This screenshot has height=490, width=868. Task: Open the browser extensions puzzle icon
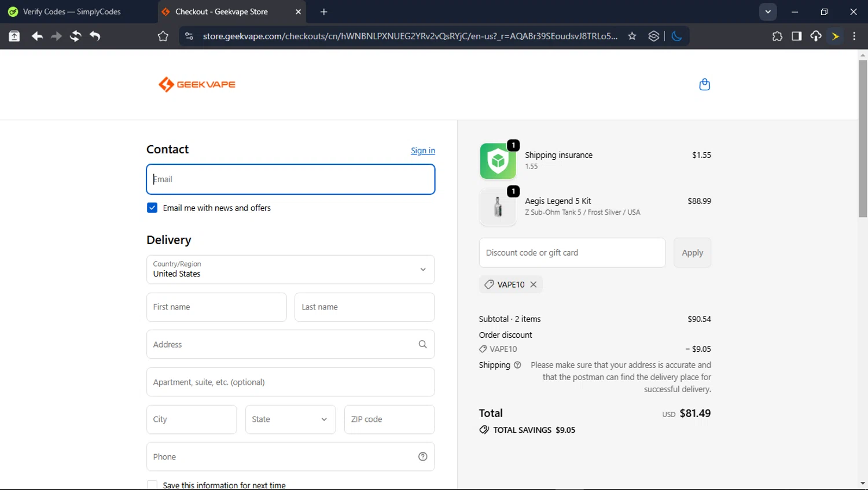(777, 36)
